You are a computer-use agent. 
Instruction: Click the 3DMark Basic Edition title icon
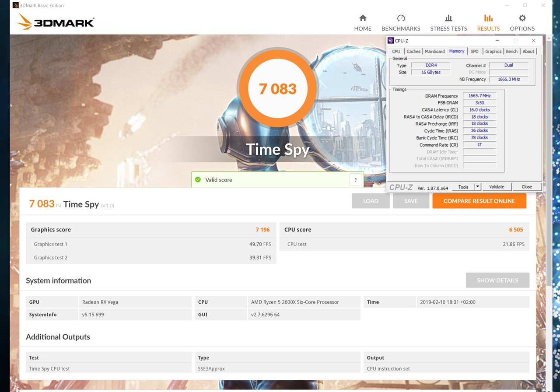16,5
